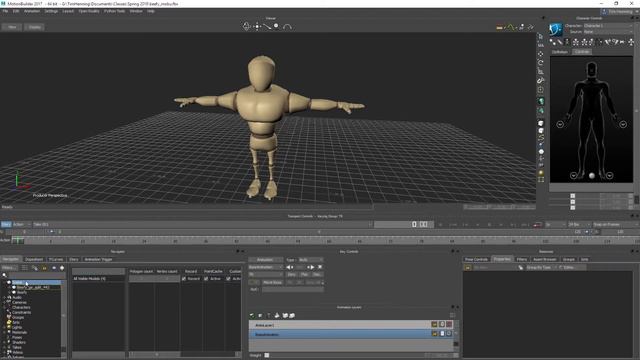640x360 pixels.
Task: Click the frame corners icon at toolbar bottom
Action: tap(541, 180)
